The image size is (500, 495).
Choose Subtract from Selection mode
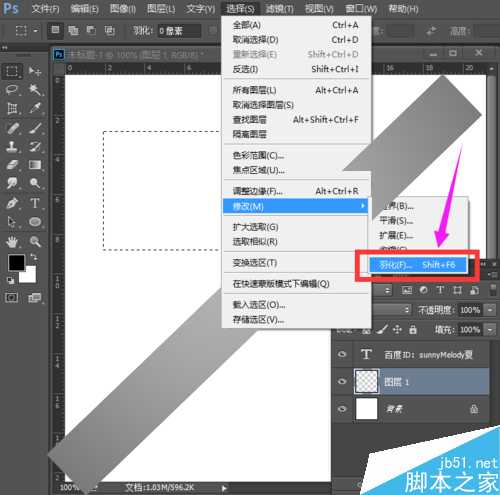(x=91, y=30)
